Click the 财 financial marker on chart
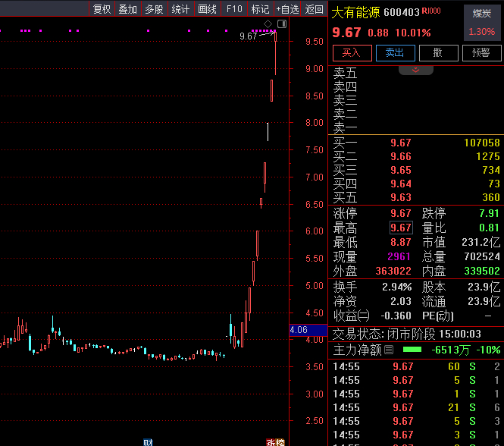The height and width of the screenshot is (446, 504). click(x=148, y=442)
